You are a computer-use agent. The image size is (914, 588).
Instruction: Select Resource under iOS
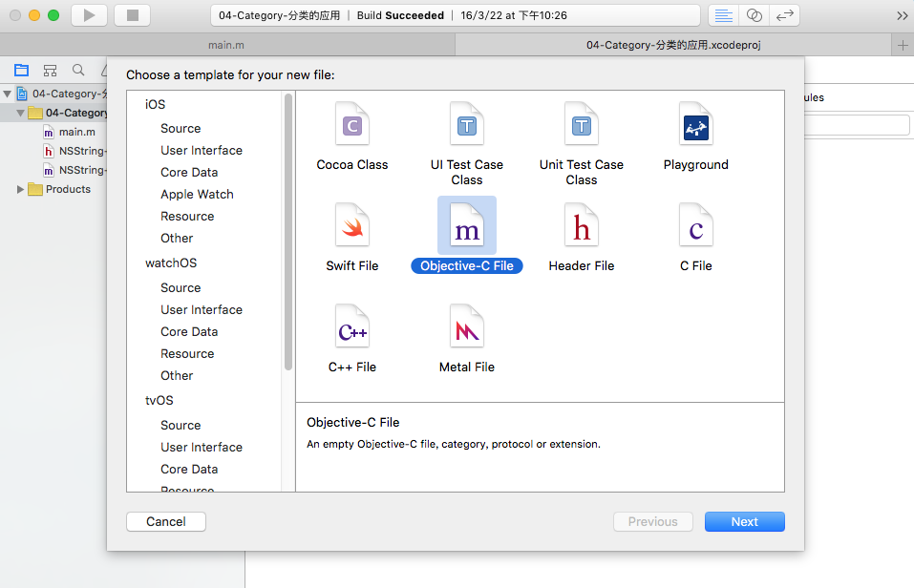[x=187, y=216]
